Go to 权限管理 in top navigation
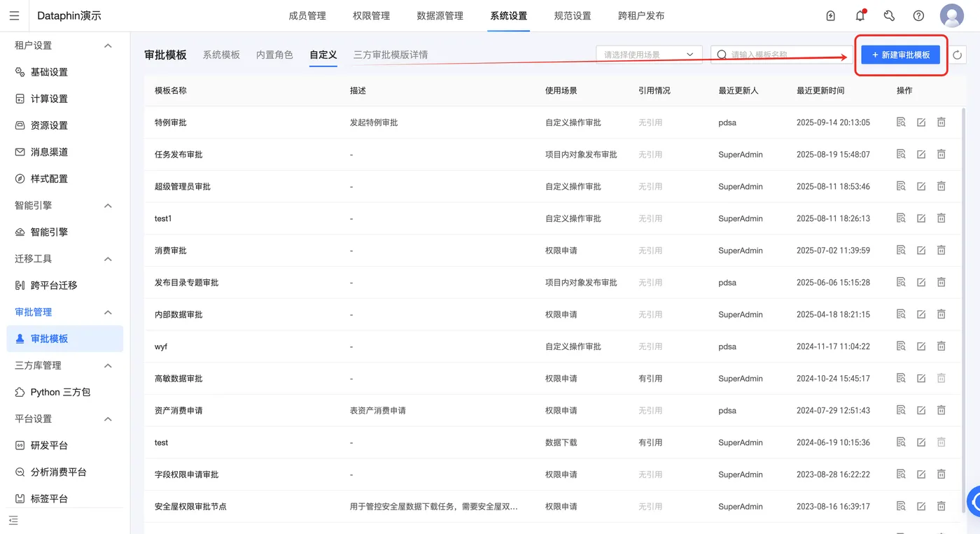 (x=371, y=15)
